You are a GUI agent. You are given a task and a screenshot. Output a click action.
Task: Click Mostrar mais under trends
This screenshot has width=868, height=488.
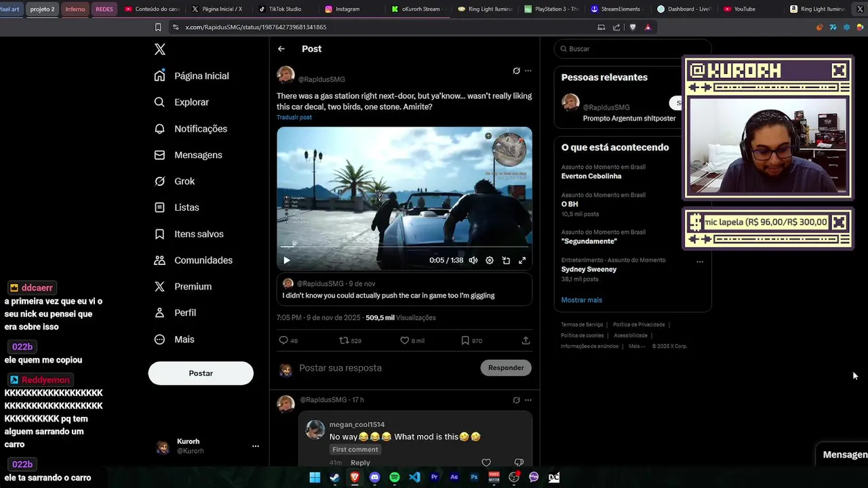tap(581, 300)
